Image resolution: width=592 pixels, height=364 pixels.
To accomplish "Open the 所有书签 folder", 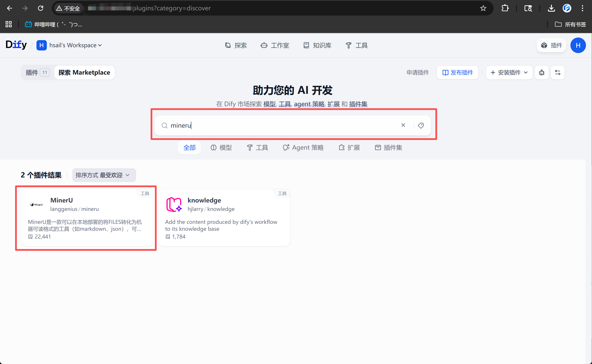I will coord(570,24).
